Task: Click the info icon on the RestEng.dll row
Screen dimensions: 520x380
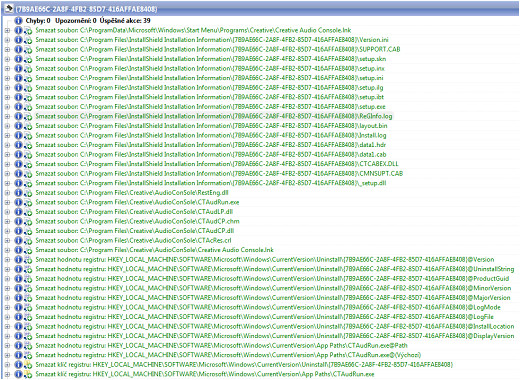Action: (x=18, y=193)
